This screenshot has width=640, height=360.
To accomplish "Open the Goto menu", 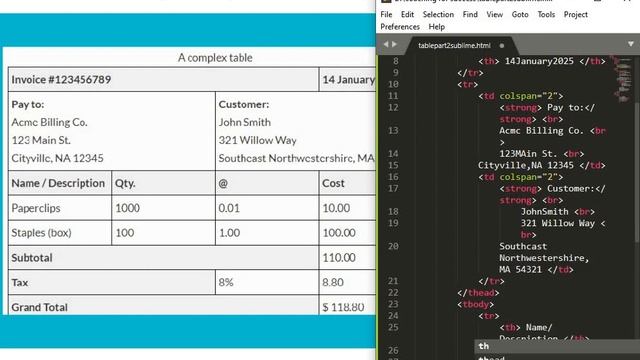I will point(520,14).
